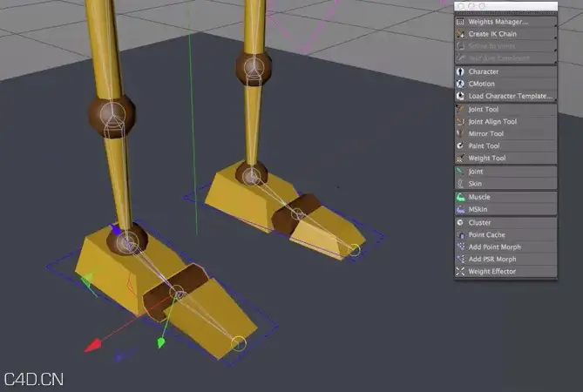Click the toe-tip joint circle on the far foot
The image size is (583, 392).
(355, 250)
